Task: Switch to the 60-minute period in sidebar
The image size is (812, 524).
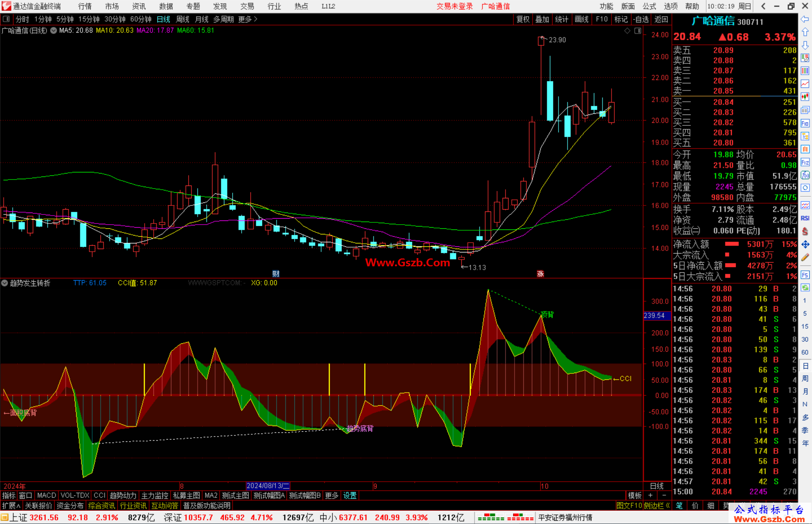Action: click(x=805, y=352)
